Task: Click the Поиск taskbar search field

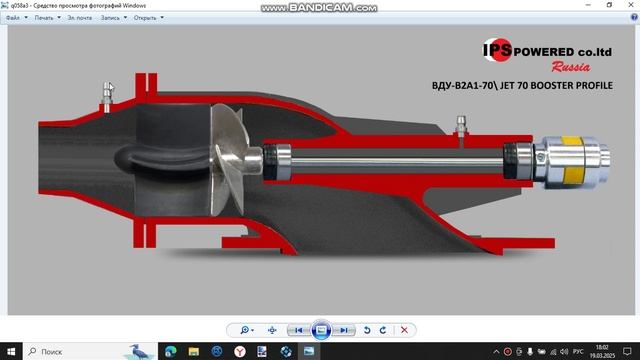Action: coord(90,351)
